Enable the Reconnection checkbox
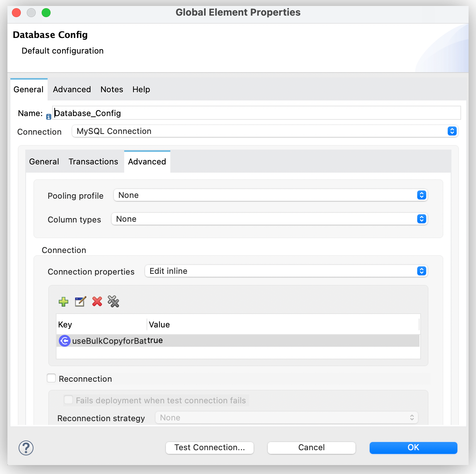The image size is (476, 474). 52,378
